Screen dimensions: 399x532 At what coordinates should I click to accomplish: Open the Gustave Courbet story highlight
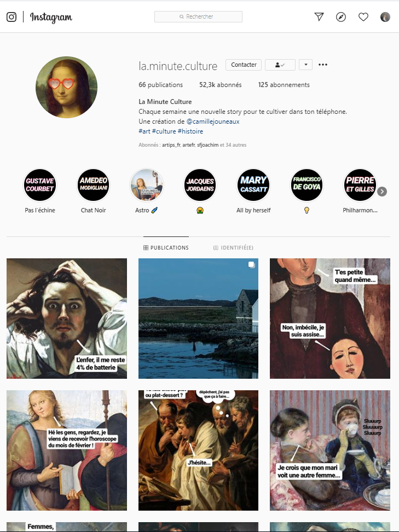click(x=40, y=185)
